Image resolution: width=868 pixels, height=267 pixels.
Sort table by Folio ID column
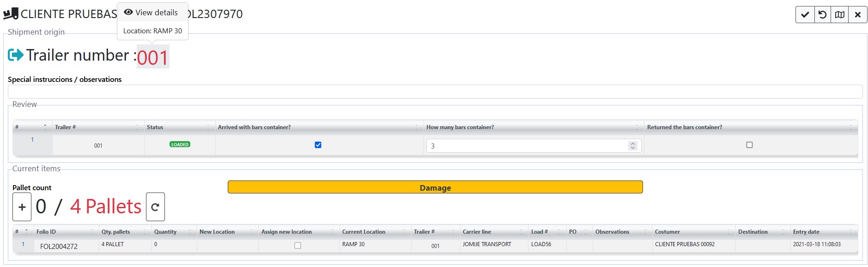46,232
